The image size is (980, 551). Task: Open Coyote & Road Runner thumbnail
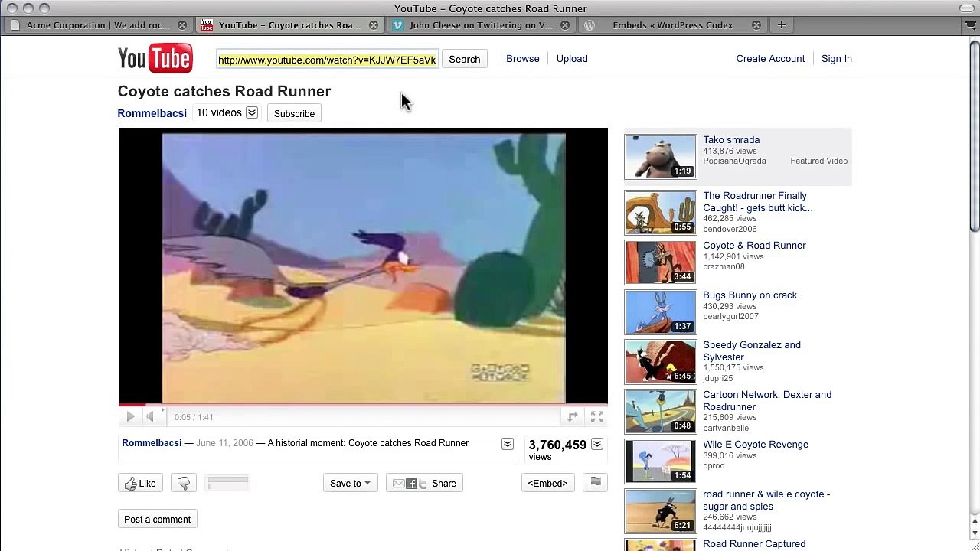(x=661, y=262)
